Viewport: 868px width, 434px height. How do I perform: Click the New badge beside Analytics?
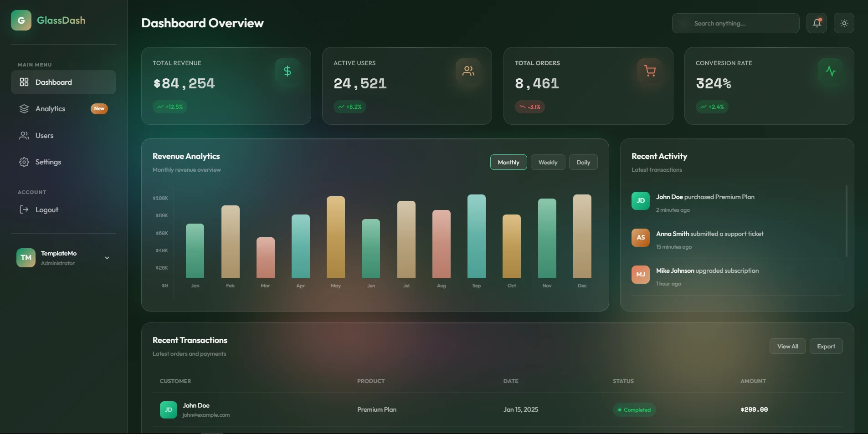point(99,108)
